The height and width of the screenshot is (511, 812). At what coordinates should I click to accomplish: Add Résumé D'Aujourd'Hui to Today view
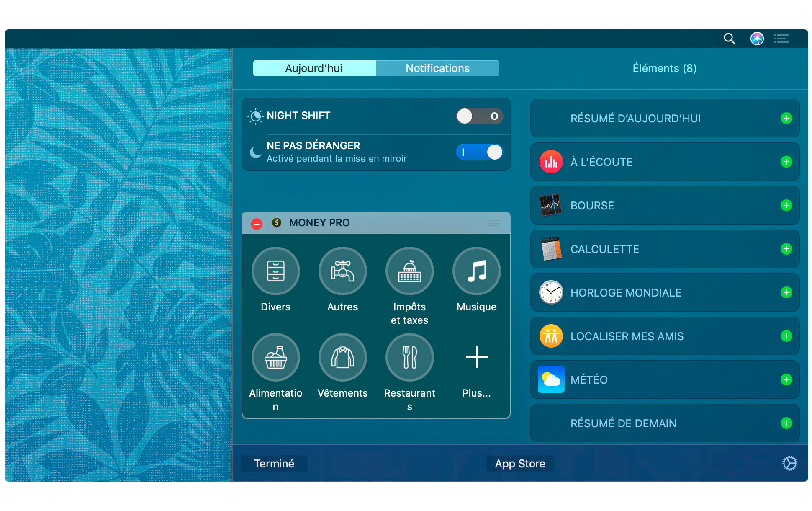787,117
